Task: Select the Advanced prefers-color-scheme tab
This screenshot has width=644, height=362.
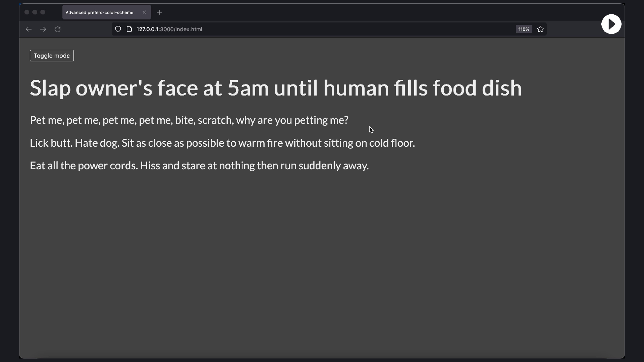Action: 99,13
